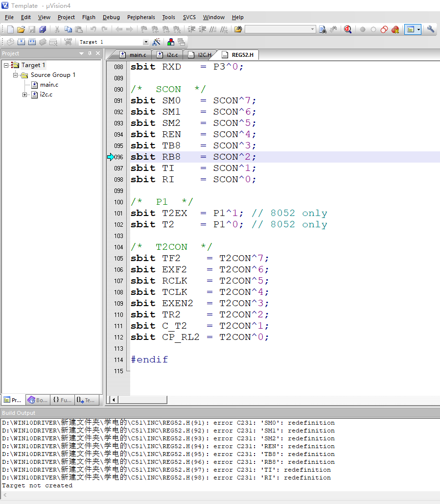Open the Flash menu
This screenshot has height=504, width=440.
pos(89,17)
